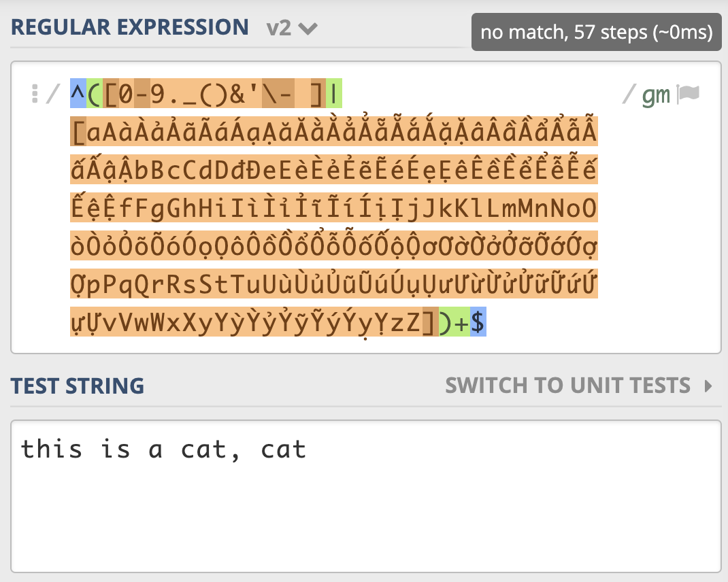Click the alternation pipe token in regex
This screenshot has width=728, height=582.
tap(334, 93)
